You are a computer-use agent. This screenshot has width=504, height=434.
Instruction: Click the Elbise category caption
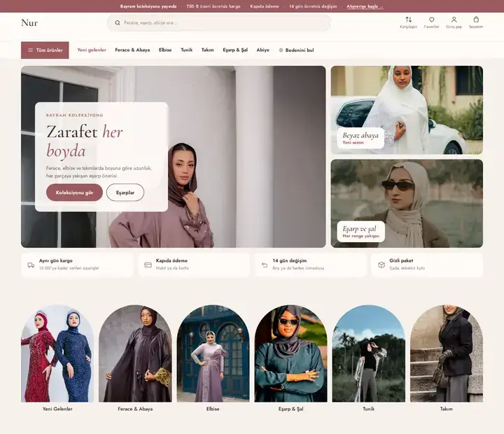click(x=213, y=409)
